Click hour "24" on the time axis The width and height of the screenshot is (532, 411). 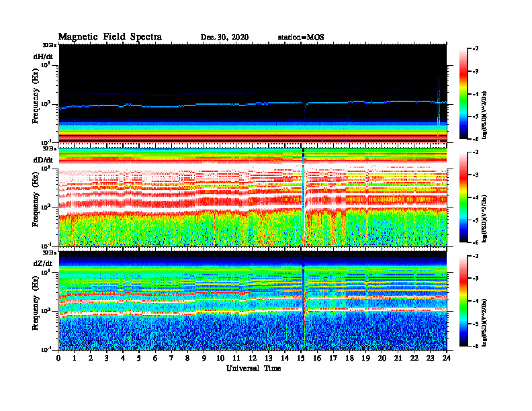(x=447, y=358)
